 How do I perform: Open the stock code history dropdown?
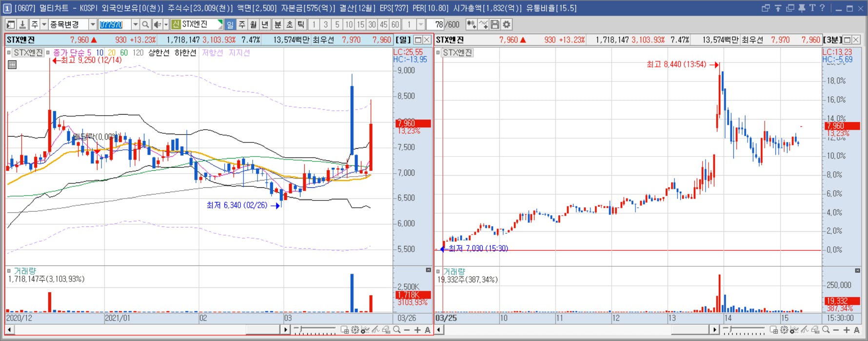135,24
